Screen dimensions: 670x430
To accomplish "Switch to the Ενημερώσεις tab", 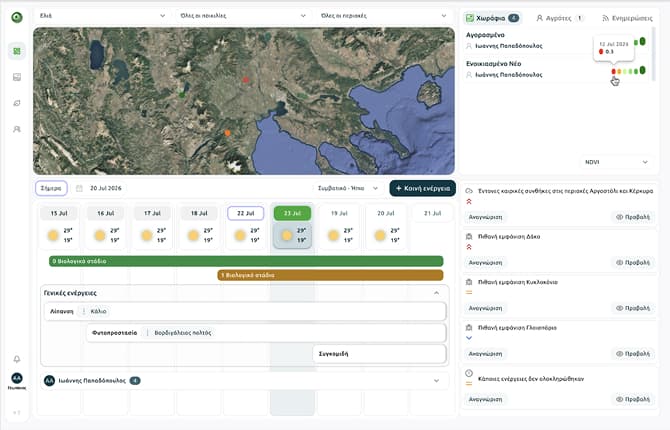I will 627,18.
